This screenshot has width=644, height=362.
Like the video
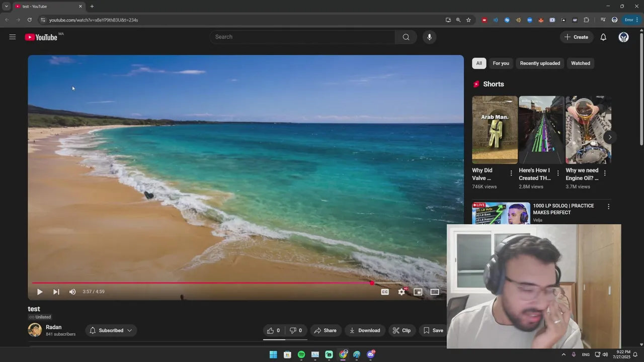click(273, 330)
